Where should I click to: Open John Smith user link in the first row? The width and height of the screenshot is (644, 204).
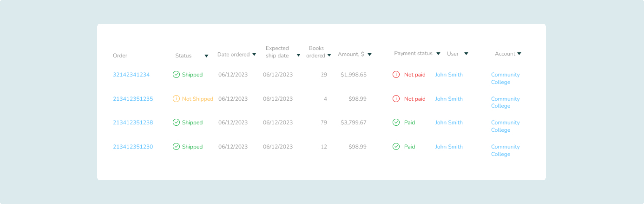449,75
